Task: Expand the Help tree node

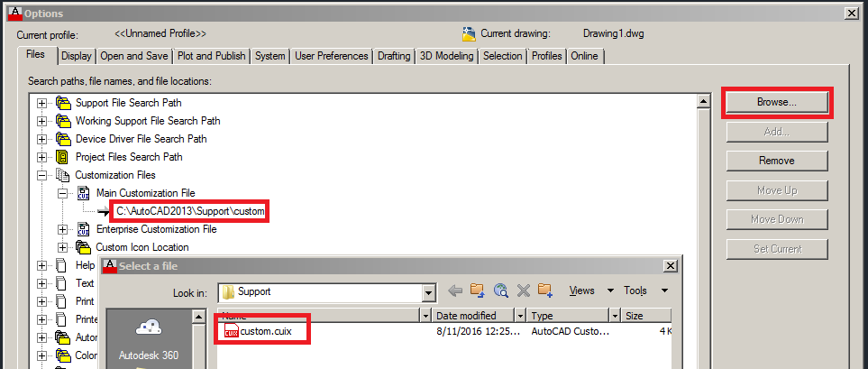Action: pyautogui.click(x=41, y=265)
